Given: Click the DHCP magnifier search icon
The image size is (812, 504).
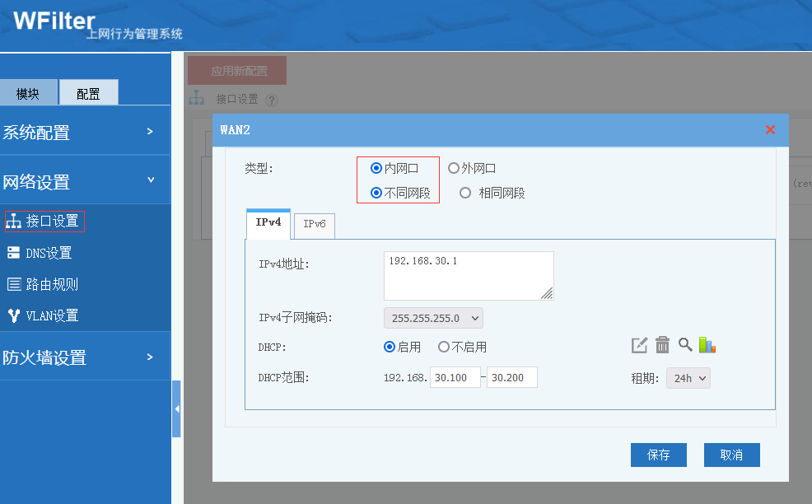Looking at the screenshot, I should [685, 344].
